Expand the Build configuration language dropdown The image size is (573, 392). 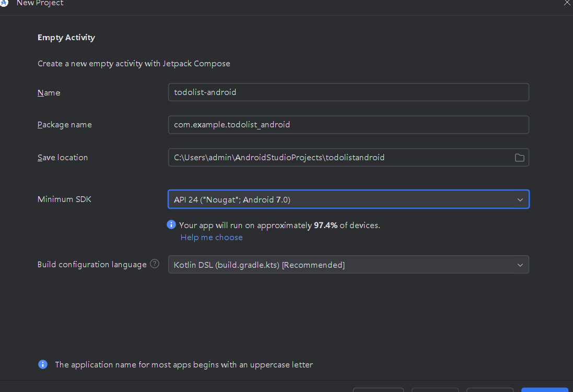[348, 265]
